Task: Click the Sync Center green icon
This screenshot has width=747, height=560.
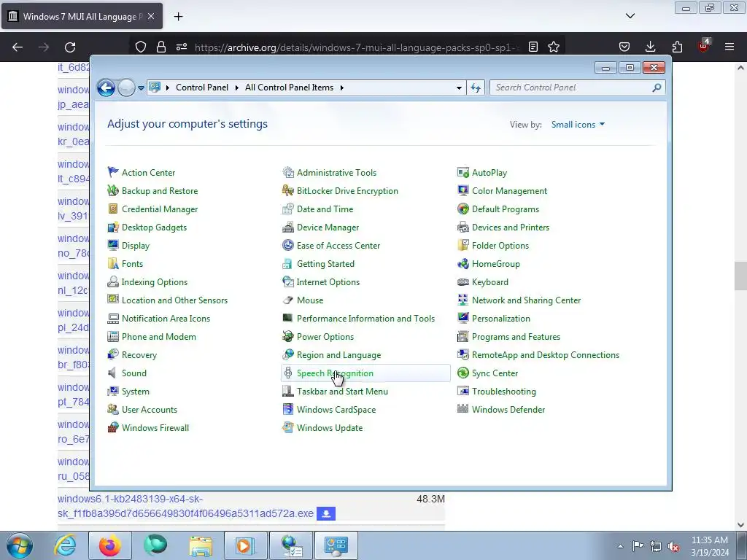Action: [463, 373]
